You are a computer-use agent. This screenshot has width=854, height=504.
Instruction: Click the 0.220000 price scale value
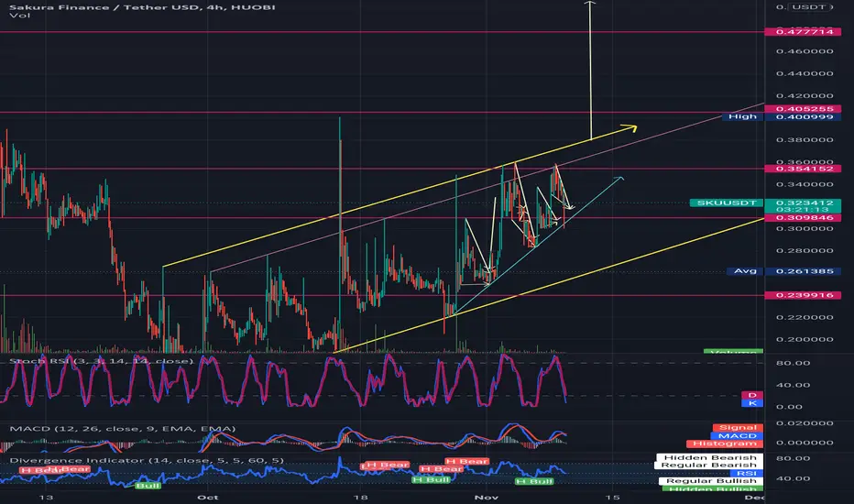(805, 317)
